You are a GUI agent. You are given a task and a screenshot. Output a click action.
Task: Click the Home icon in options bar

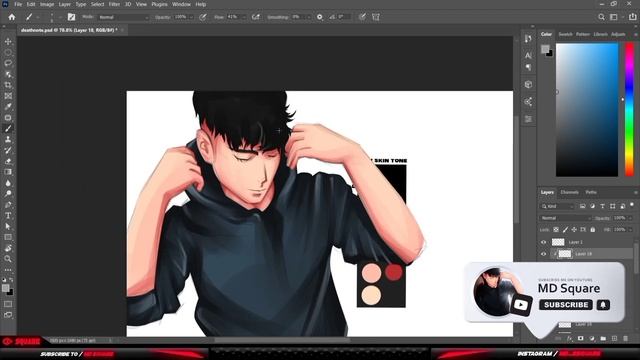[x=12, y=17]
